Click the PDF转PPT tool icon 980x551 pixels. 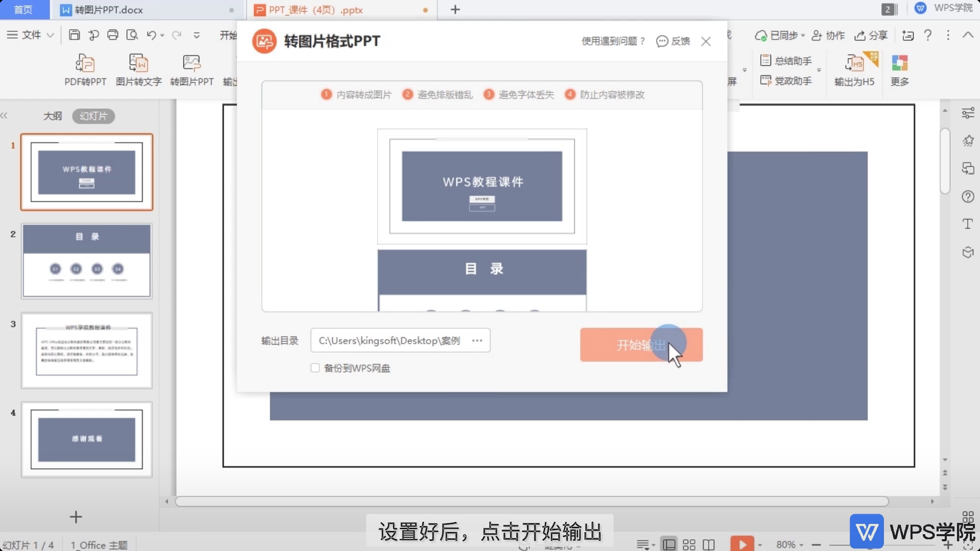[x=85, y=64]
